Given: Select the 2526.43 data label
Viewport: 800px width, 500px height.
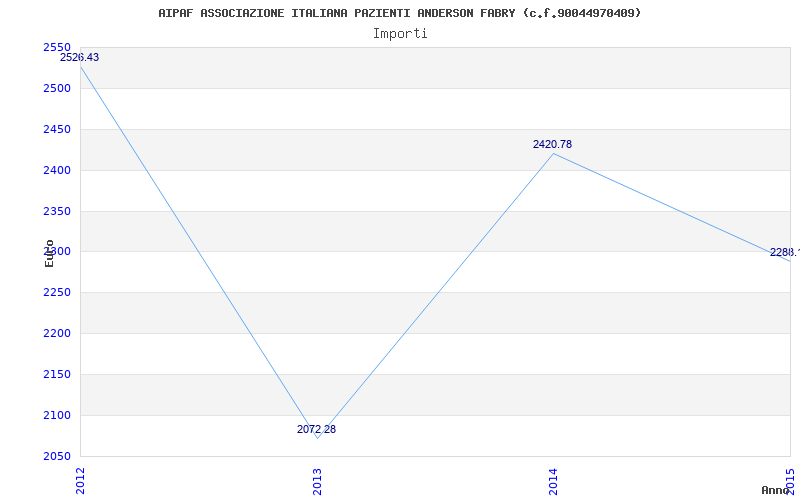Looking at the screenshot, I should (x=80, y=57).
